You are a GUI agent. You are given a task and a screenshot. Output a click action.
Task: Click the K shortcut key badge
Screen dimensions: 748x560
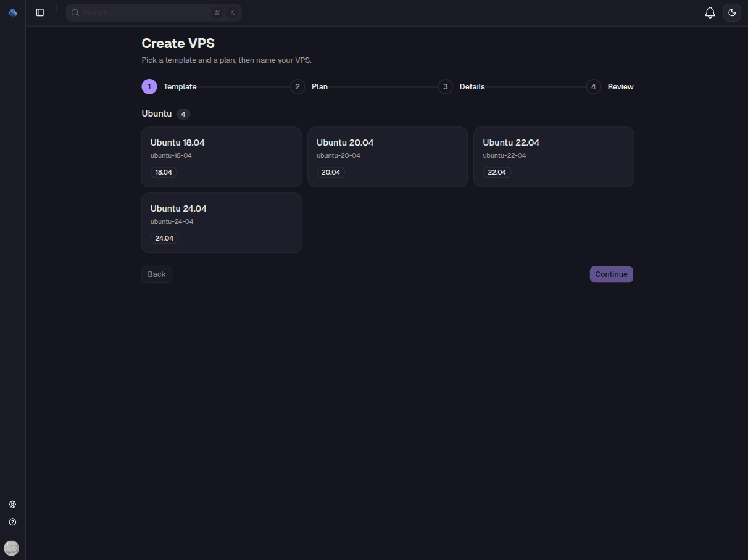(233, 12)
